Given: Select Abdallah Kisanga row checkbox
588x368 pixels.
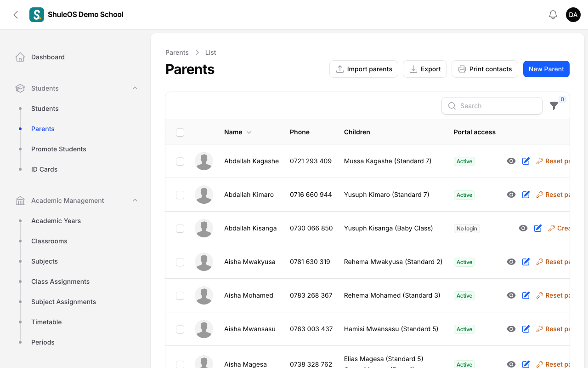Looking at the screenshot, I should [x=180, y=229].
